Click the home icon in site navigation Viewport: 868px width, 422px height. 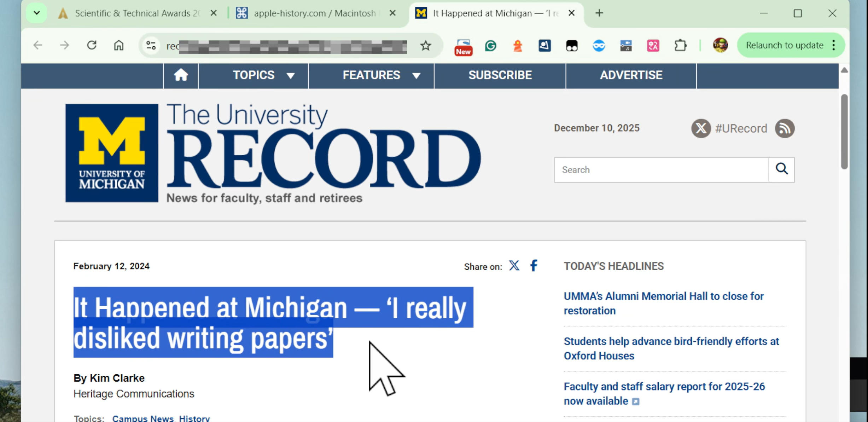pos(181,75)
